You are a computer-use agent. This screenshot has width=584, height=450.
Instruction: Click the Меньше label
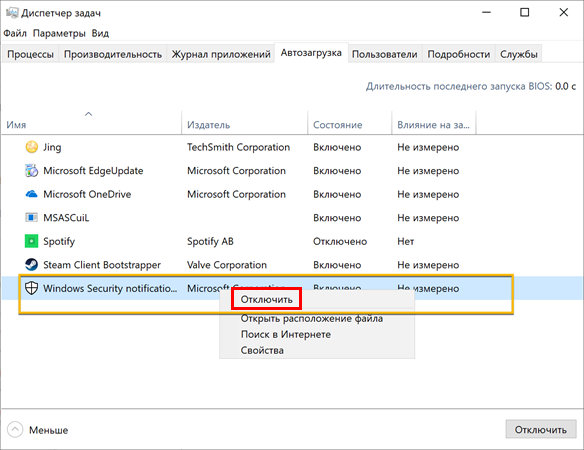click(49, 430)
